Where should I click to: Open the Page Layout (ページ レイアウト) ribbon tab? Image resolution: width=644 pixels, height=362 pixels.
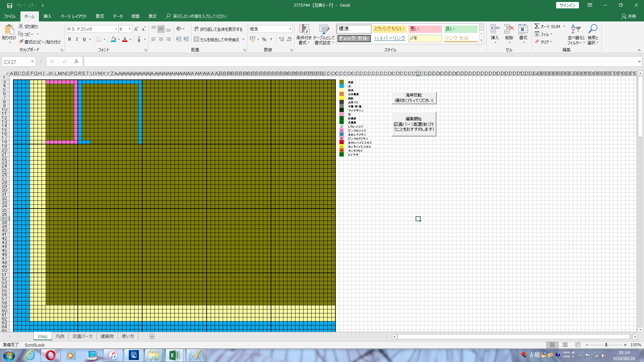pos(73,16)
